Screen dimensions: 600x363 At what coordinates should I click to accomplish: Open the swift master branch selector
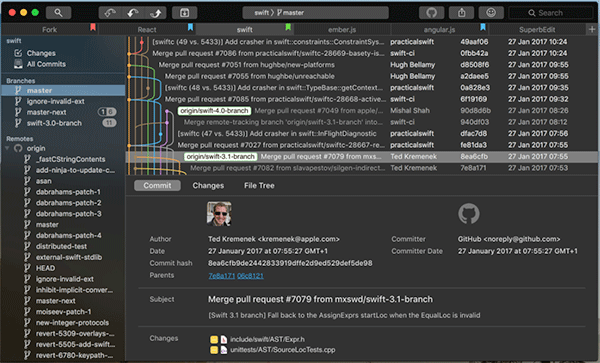coord(316,13)
